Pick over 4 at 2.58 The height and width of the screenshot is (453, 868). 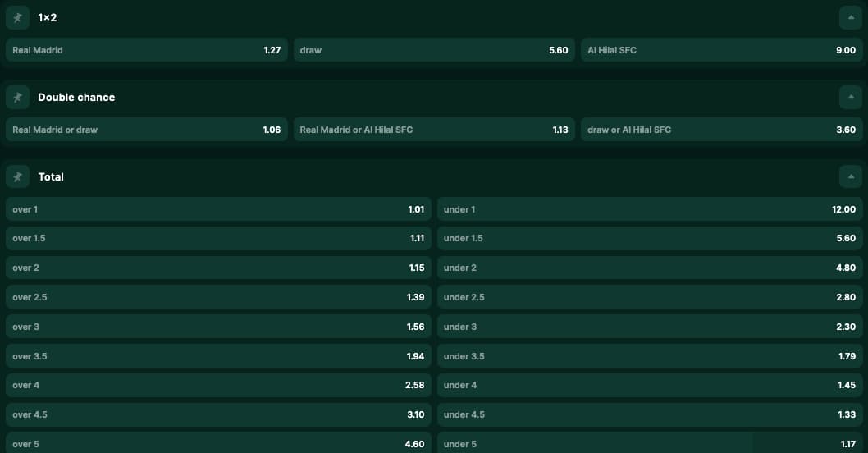(x=219, y=385)
